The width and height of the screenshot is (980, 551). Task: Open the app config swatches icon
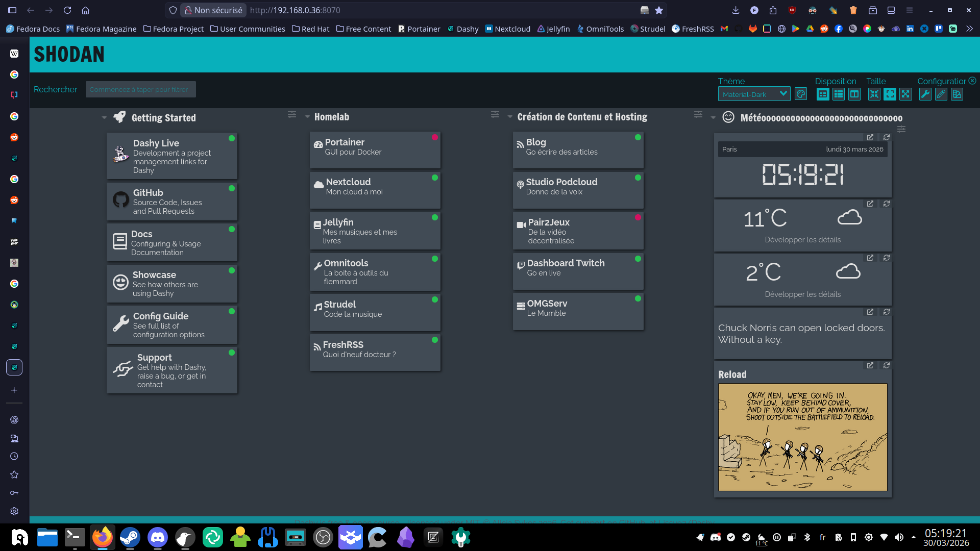[x=957, y=94]
